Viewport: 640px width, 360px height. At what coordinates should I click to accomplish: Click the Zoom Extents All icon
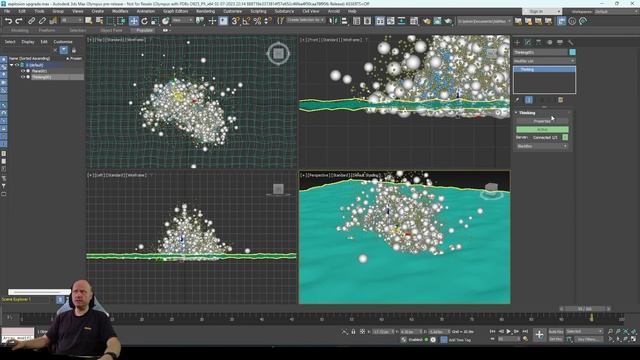633,331
